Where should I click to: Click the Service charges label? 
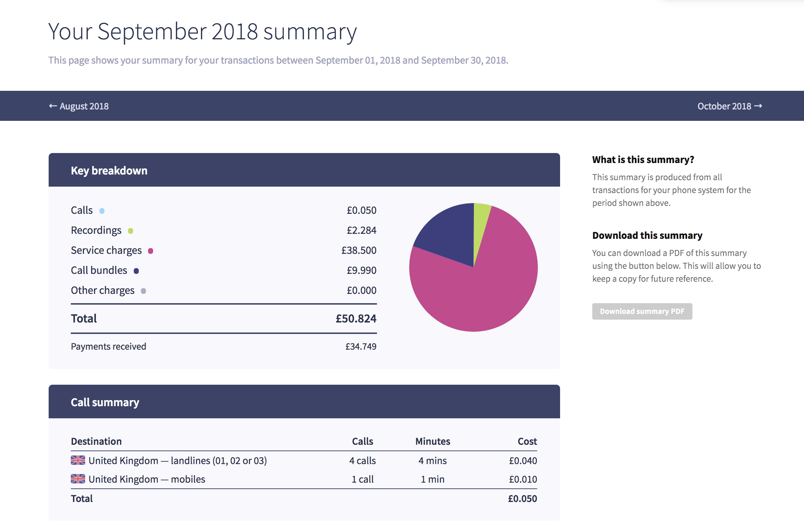(x=106, y=250)
